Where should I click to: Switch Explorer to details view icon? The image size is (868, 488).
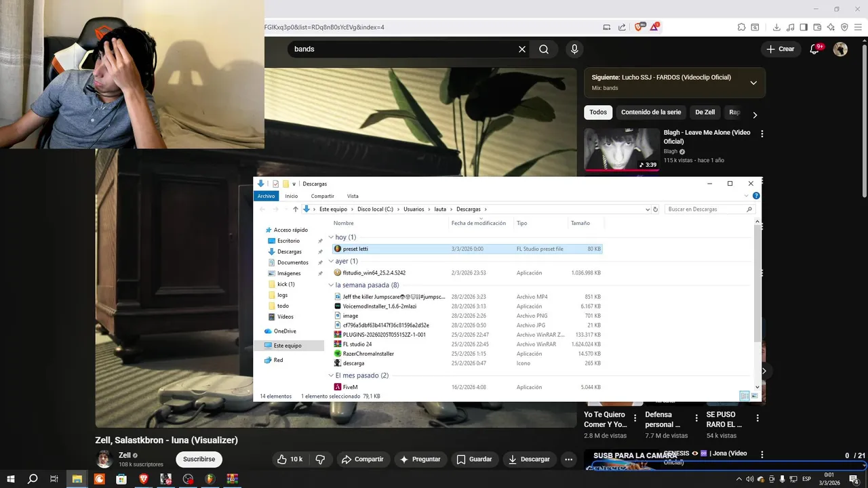point(745,396)
